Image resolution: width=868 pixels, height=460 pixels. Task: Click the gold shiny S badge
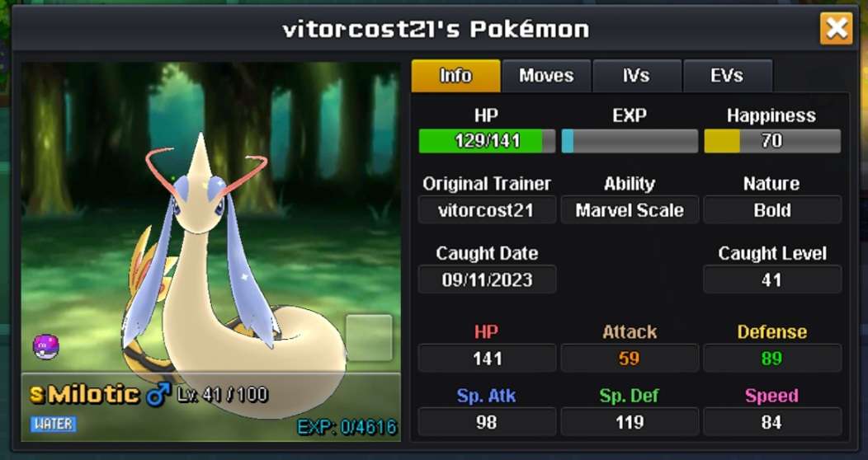pos(36,395)
